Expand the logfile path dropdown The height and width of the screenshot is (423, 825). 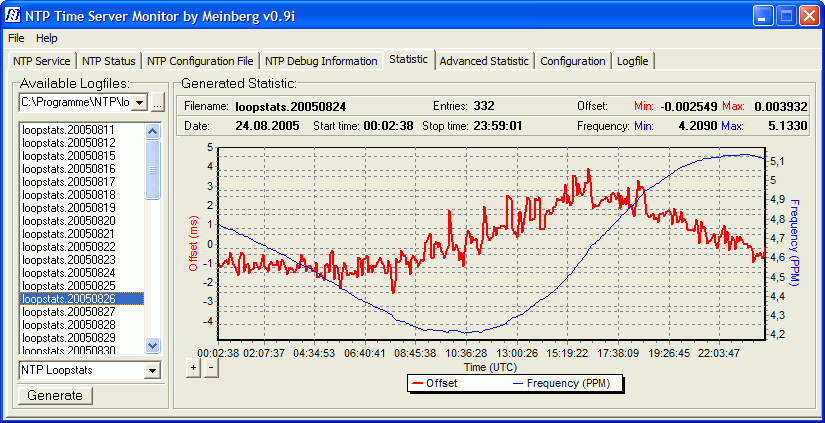139,103
